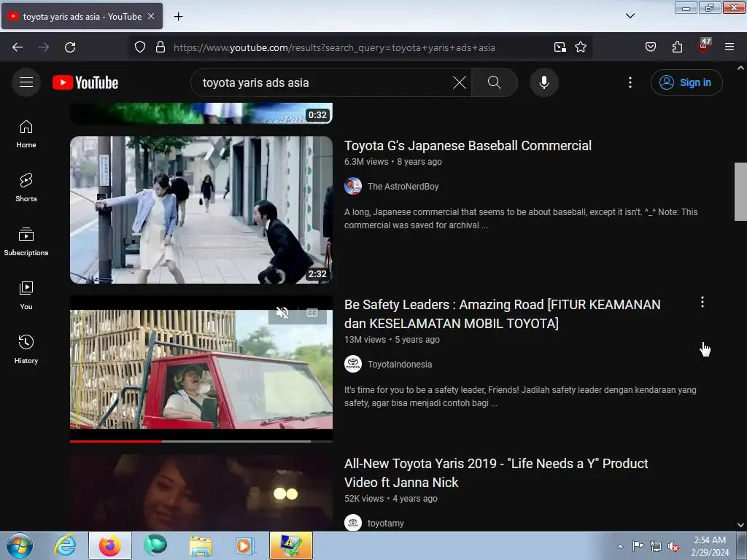Open the ToyotaIndonesia channel avatar
The width and height of the screenshot is (747, 560).
pyautogui.click(x=352, y=365)
